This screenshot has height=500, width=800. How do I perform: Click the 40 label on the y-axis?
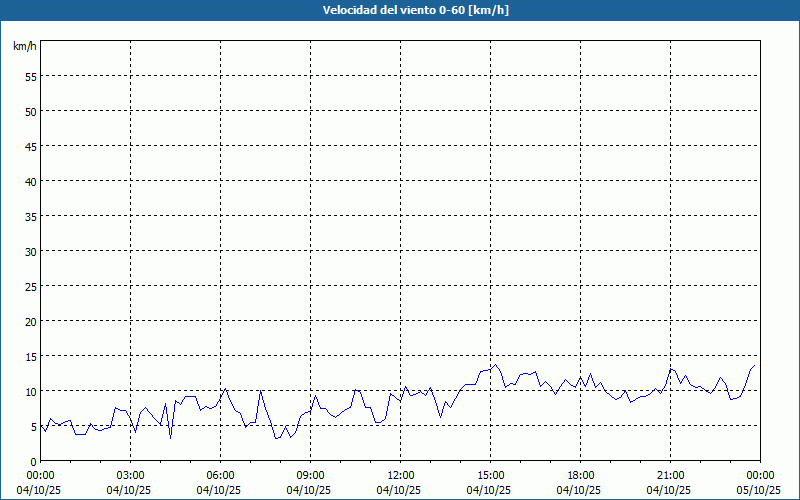pyautogui.click(x=30, y=181)
